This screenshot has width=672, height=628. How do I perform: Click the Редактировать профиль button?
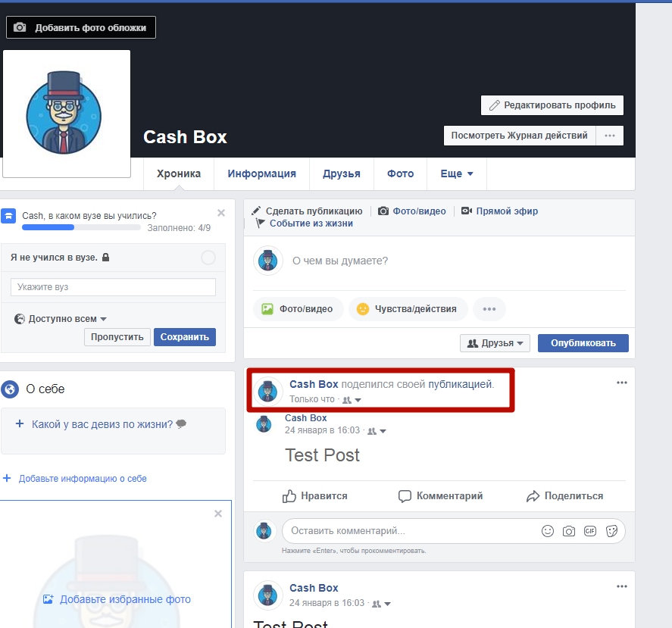click(552, 105)
